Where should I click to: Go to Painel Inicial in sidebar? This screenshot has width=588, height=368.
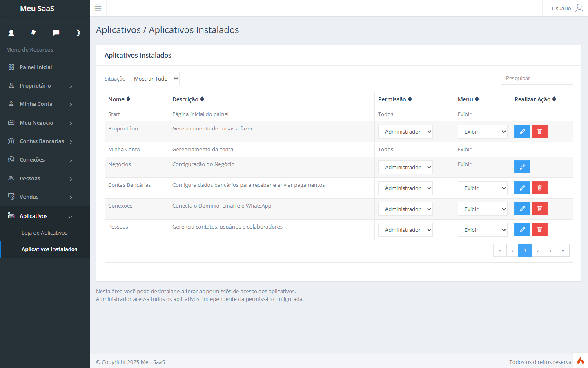[45, 67]
